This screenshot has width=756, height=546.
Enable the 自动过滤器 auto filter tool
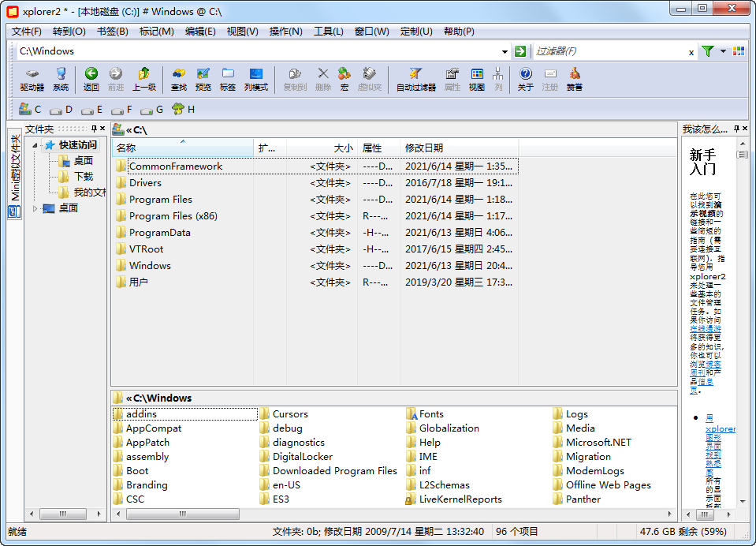point(416,80)
